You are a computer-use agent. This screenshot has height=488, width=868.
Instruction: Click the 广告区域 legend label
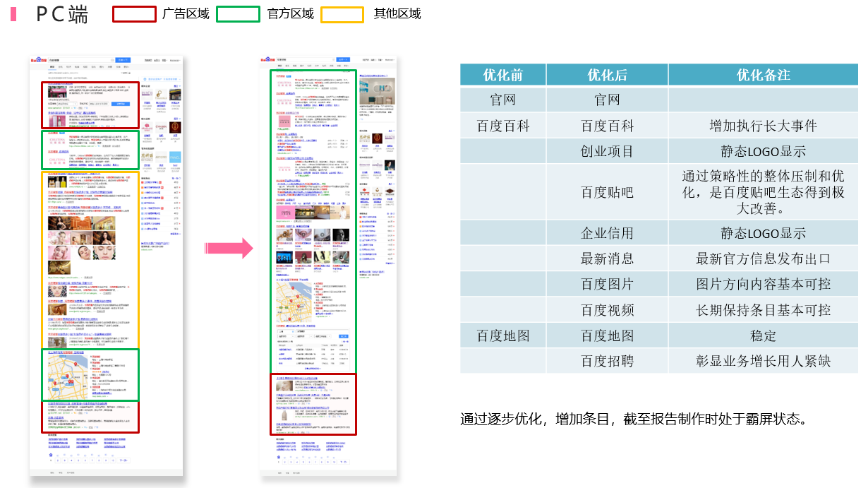(186, 14)
